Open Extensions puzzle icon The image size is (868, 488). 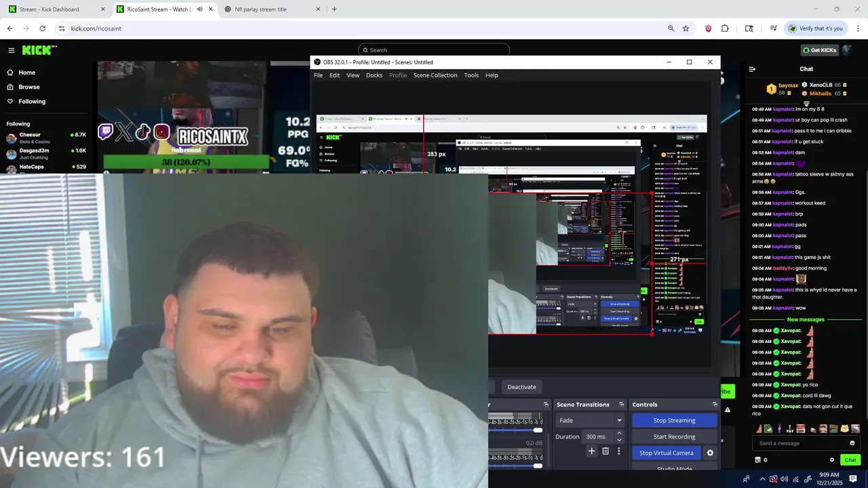pyautogui.click(x=725, y=28)
